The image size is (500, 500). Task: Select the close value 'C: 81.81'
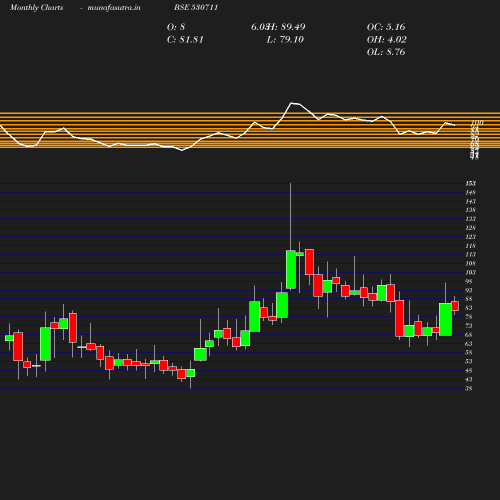pyautogui.click(x=185, y=40)
